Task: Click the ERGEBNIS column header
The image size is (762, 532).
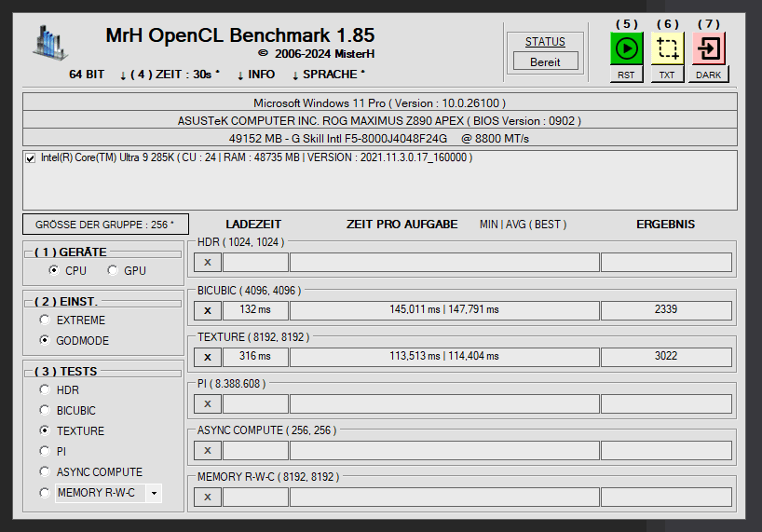Action: tap(666, 225)
